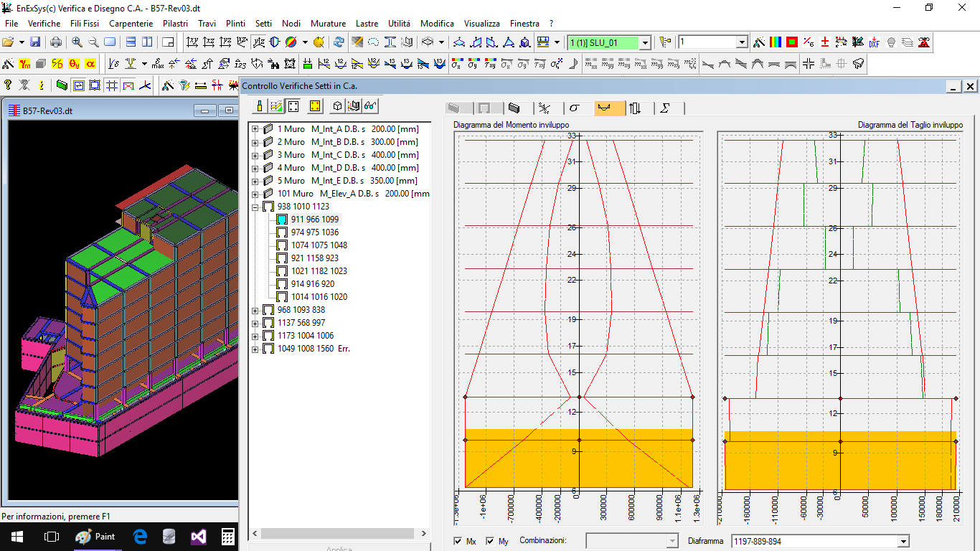Select tree item 1021 1182 1023

319,271
